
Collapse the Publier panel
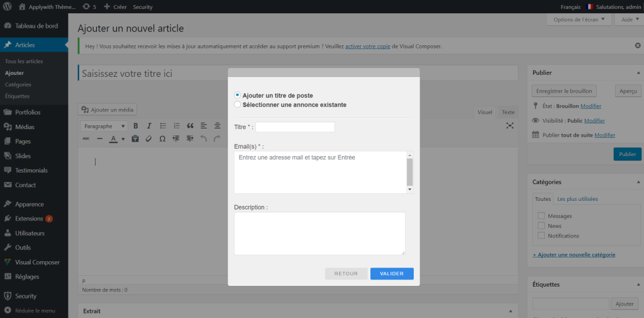tap(638, 73)
